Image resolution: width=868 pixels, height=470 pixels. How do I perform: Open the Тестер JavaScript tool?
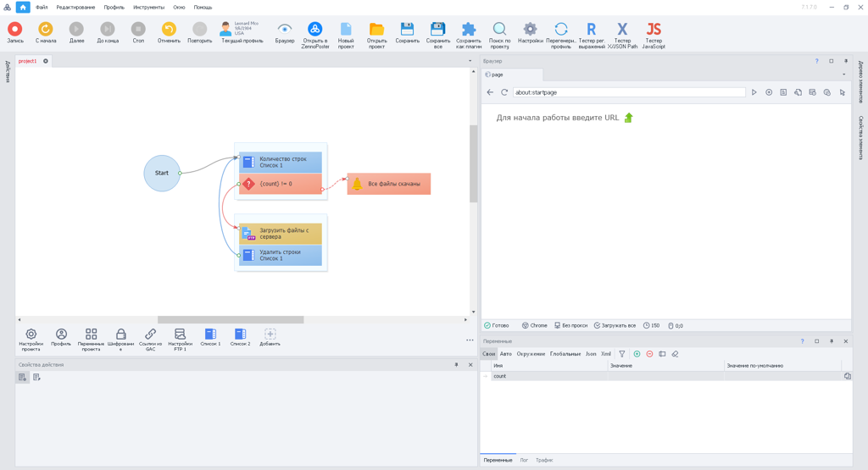654,35
